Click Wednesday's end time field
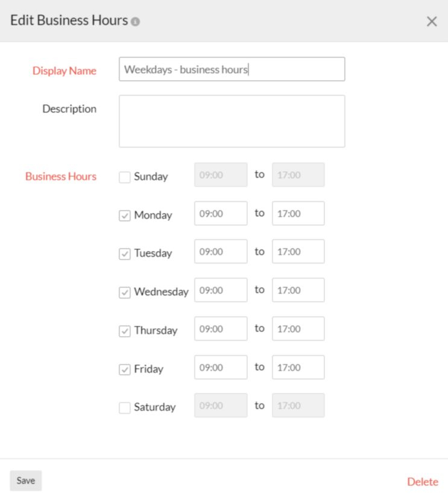The width and height of the screenshot is (448, 501). (298, 290)
